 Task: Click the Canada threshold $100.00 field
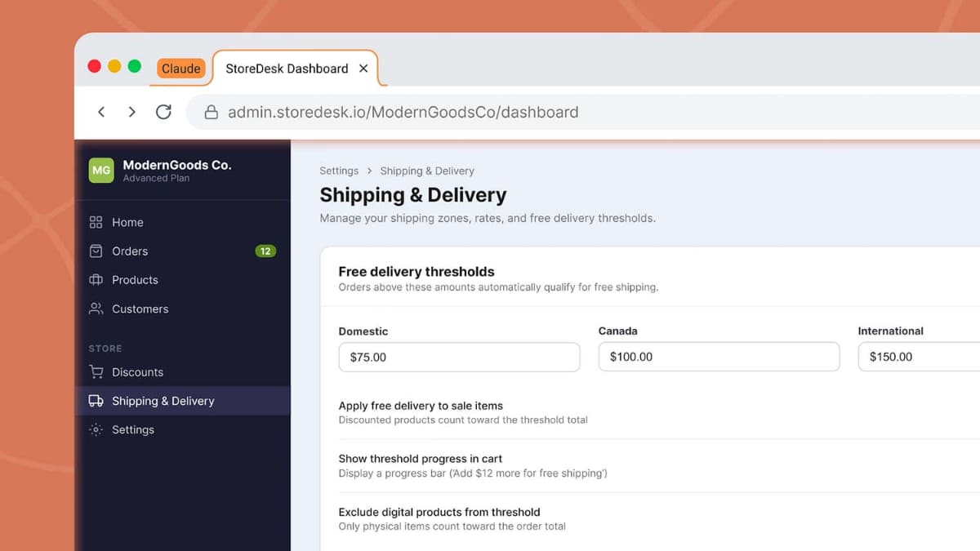(x=719, y=357)
